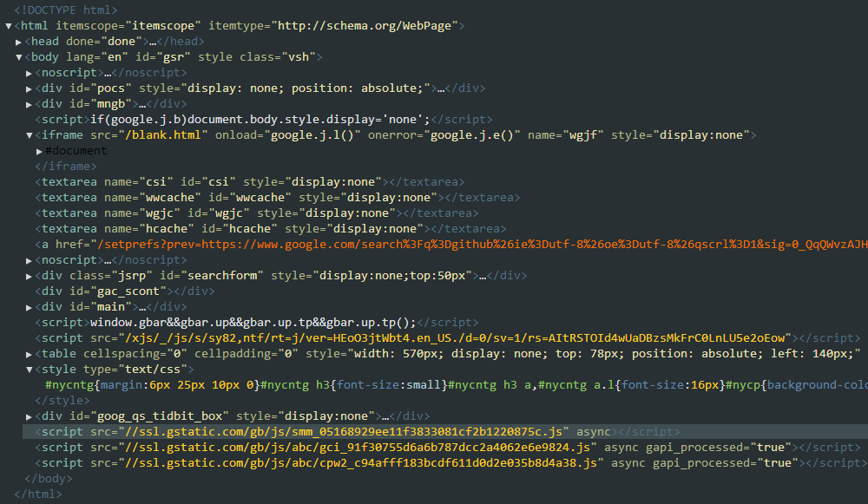Expand the #document node inside the iframe
The image size is (868, 504).
click(x=39, y=150)
